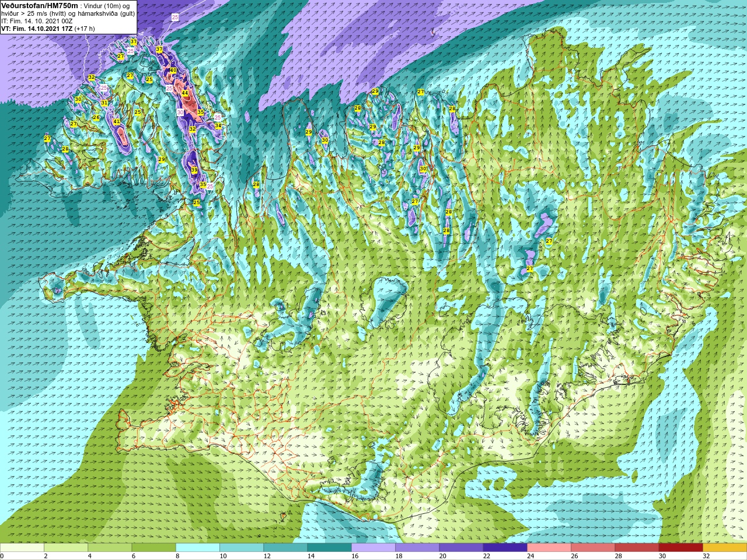Click the yellow '41' gust label

point(117,122)
